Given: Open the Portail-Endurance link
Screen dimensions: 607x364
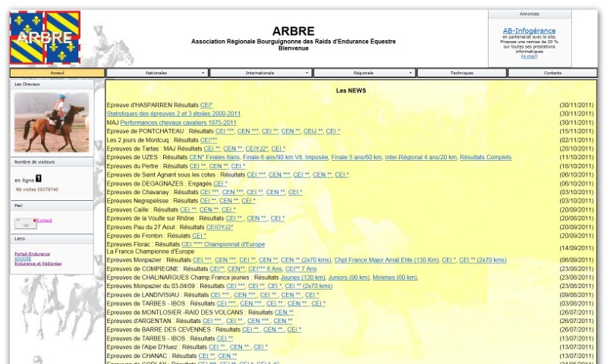Looking at the screenshot, I should click(x=32, y=254).
